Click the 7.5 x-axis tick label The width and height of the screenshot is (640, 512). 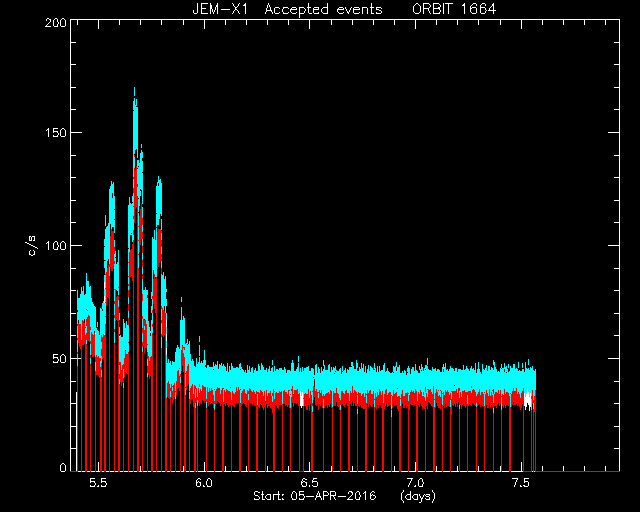[x=522, y=483]
